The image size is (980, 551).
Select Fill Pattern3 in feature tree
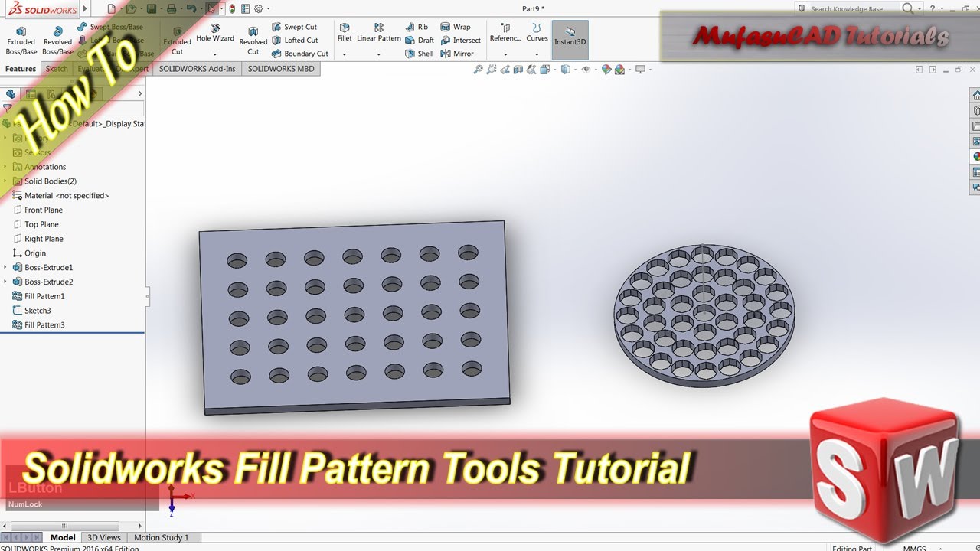(x=38, y=325)
